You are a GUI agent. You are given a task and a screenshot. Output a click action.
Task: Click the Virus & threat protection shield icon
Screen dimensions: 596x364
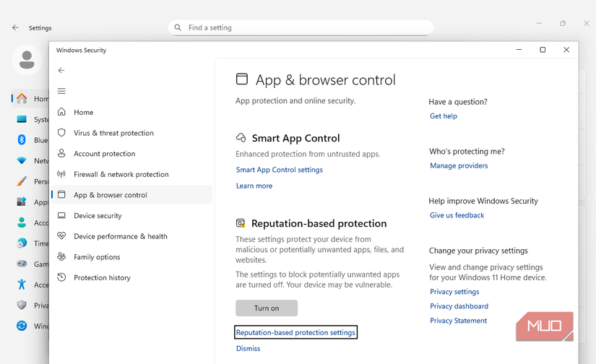pos(61,133)
